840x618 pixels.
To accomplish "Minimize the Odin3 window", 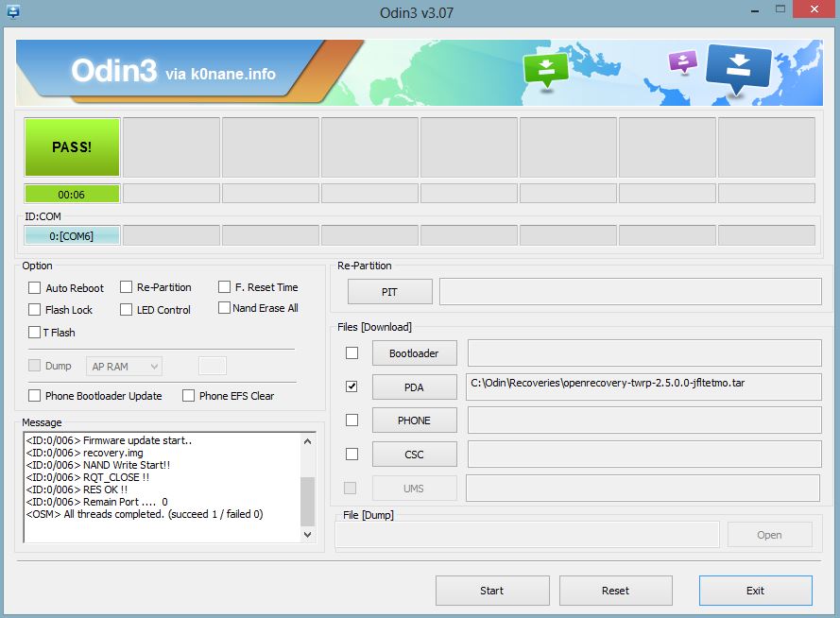I will 755,10.
